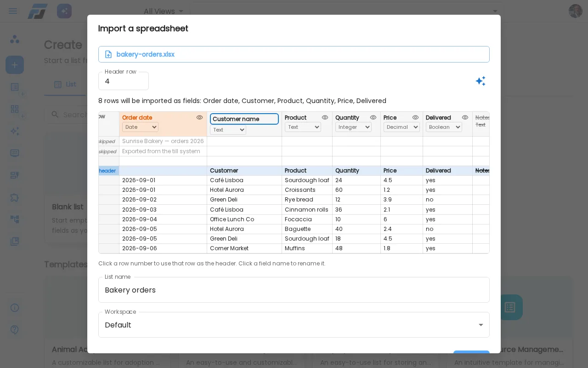
Task: Click the Sourdough loaf cell in first data row
Action: pos(307,180)
